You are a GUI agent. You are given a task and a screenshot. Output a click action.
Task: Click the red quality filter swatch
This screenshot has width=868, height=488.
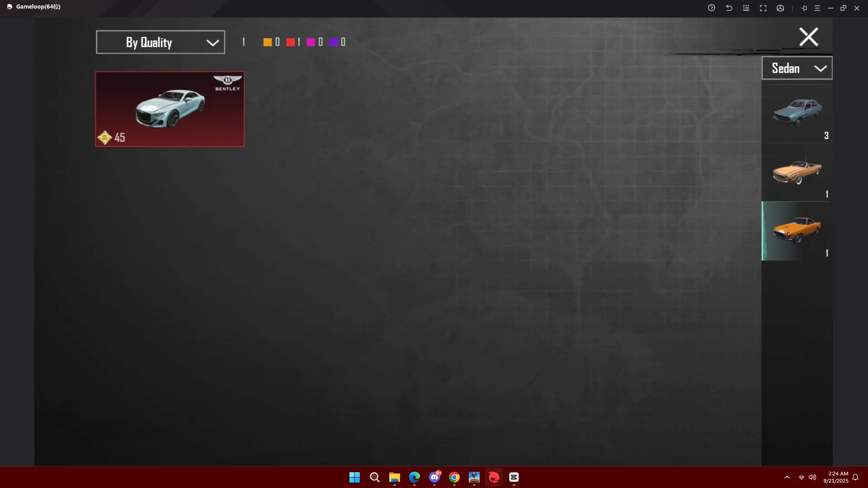(291, 42)
